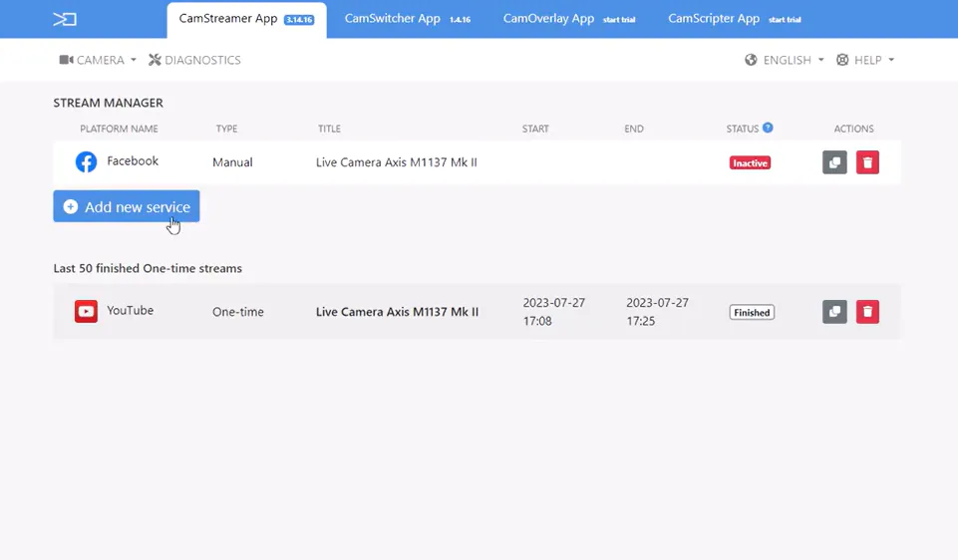Image resolution: width=958 pixels, height=560 pixels.
Task: Click the 'Last 50 finished One-time streams' heading
Action: point(148,268)
